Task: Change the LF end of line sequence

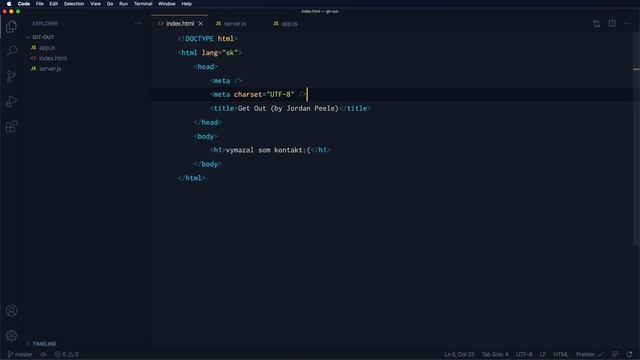Action: click(x=543, y=354)
